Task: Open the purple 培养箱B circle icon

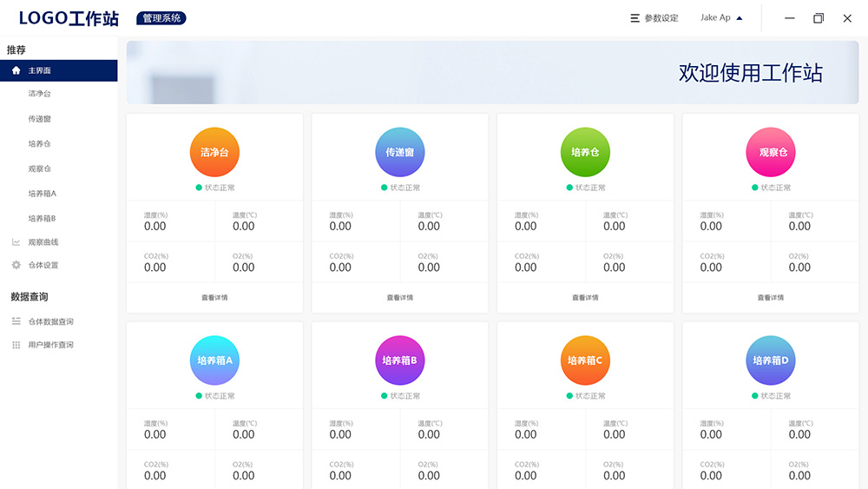Action: click(399, 360)
